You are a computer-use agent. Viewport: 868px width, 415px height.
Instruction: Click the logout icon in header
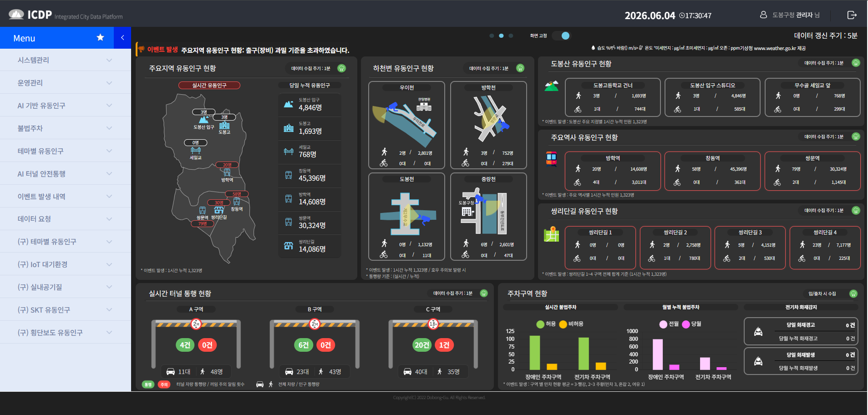coord(852,15)
